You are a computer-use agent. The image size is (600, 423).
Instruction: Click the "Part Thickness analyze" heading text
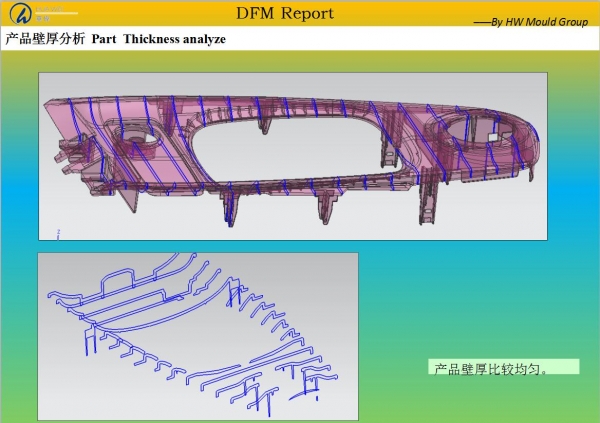159,39
